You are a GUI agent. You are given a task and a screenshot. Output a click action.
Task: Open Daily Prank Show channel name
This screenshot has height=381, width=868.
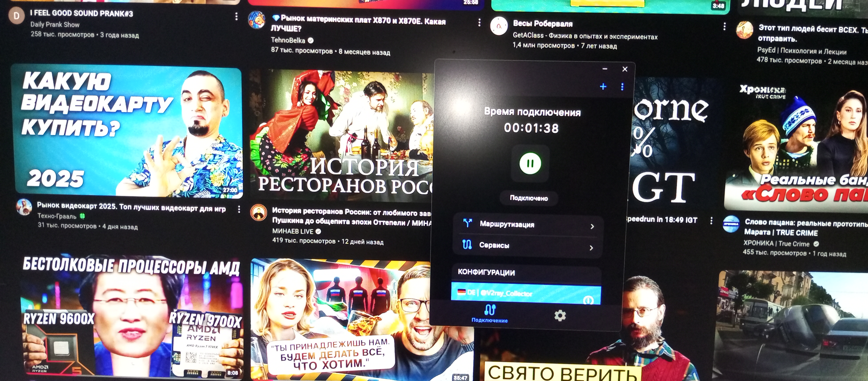(55, 24)
